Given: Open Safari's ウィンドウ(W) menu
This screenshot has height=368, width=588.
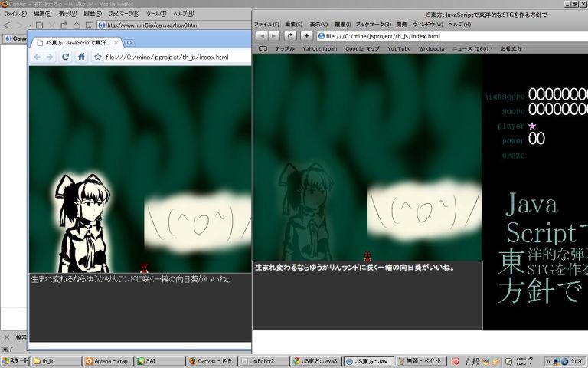Looking at the screenshot, I should tap(427, 24).
